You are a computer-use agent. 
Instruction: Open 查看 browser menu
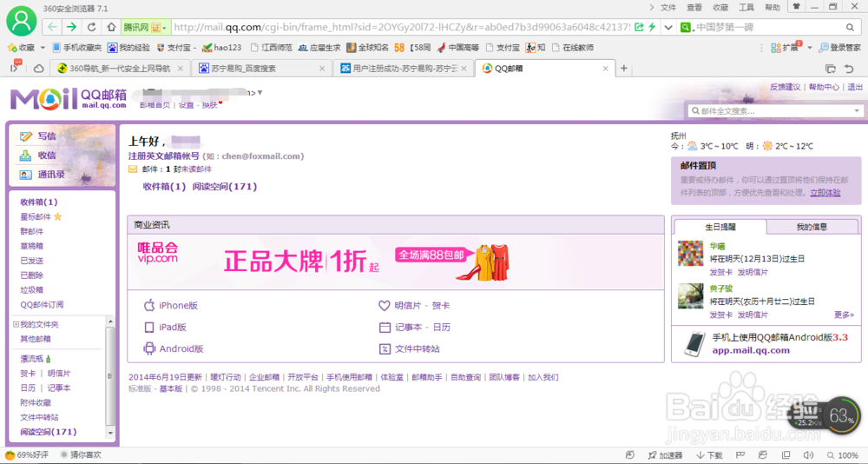click(x=694, y=7)
